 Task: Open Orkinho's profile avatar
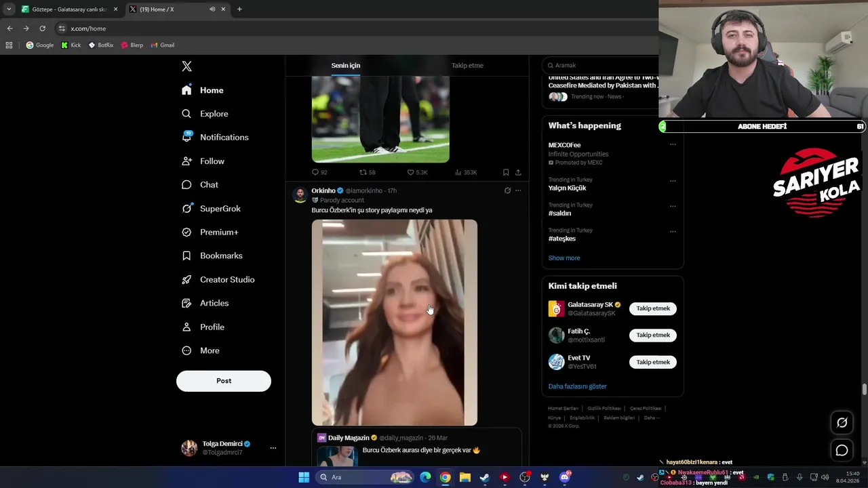click(300, 195)
